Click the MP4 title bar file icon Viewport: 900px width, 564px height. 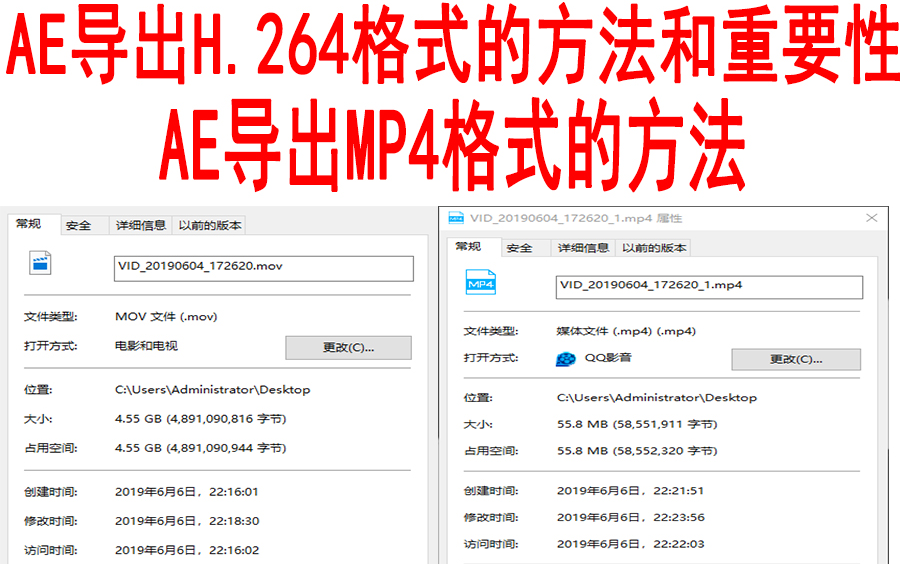click(456, 218)
